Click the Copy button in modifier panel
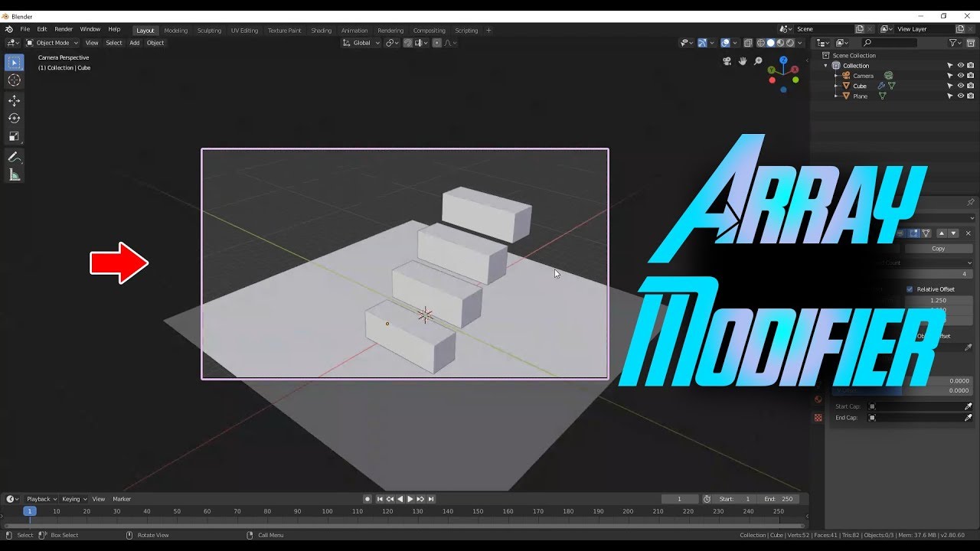Image resolution: width=980 pixels, height=551 pixels. tap(939, 249)
